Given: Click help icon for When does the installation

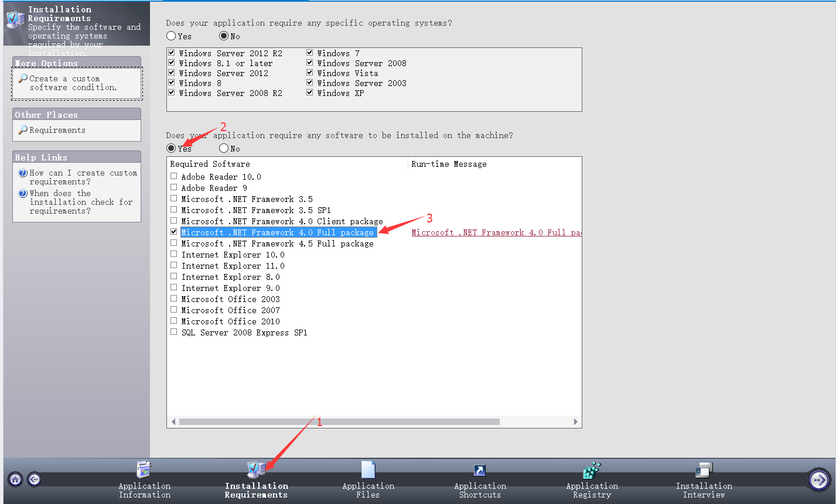Looking at the screenshot, I should (23, 193).
